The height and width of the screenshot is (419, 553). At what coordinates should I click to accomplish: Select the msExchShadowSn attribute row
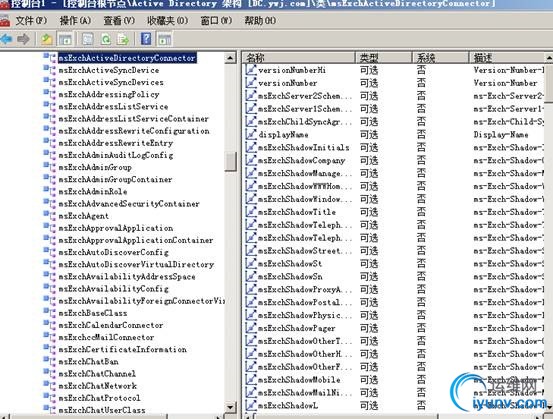(x=394, y=277)
